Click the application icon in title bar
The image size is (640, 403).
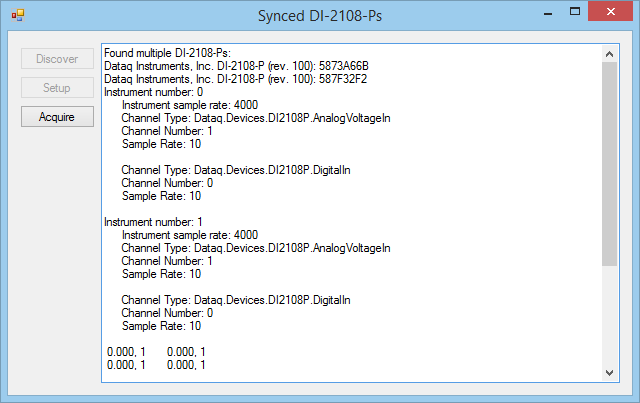pyautogui.click(x=18, y=16)
